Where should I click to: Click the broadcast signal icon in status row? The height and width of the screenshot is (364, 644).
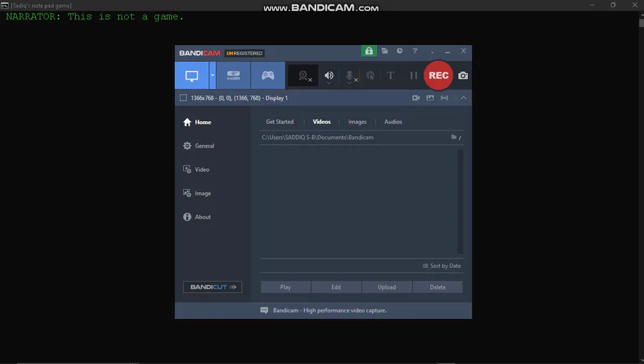click(444, 98)
